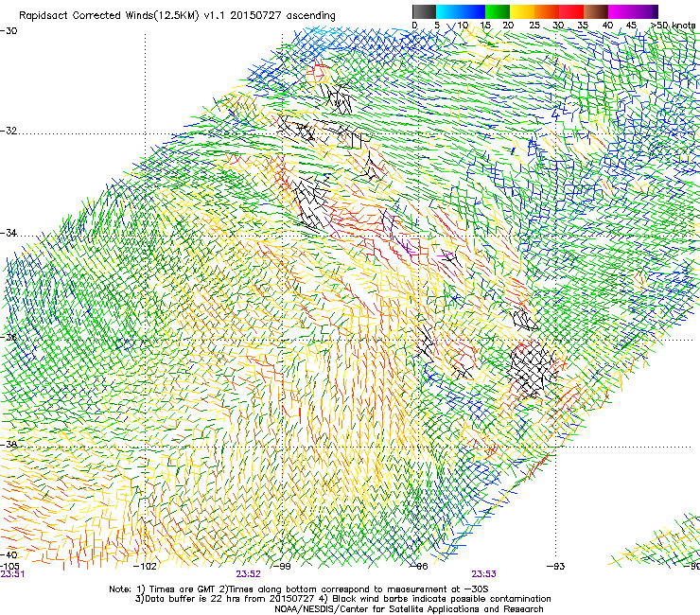This screenshot has height=615, width=700.
Task: Click the '20' label under the color bar
Action: [x=508, y=26]
